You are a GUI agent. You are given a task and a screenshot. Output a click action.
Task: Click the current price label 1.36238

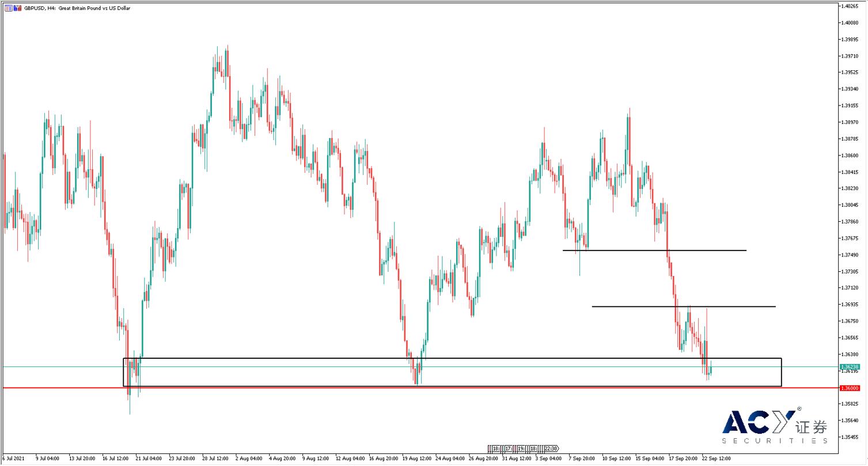click(x=850, y=367)
